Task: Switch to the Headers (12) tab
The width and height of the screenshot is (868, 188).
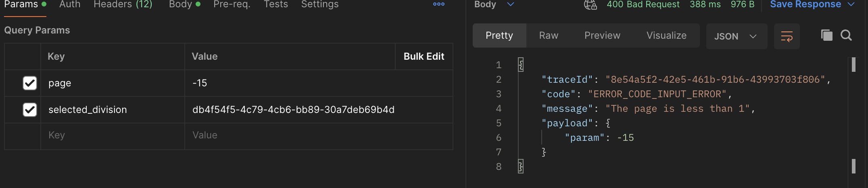Action: pos(123,4)
